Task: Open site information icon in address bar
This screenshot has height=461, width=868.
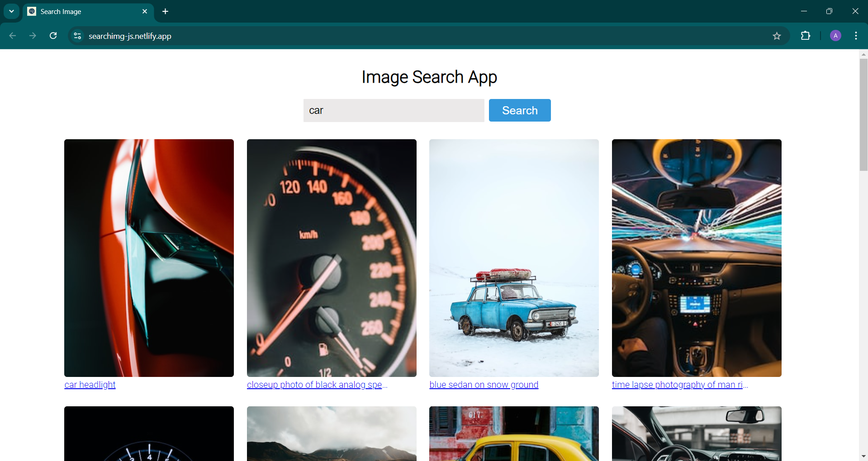Action: (77, 36)
